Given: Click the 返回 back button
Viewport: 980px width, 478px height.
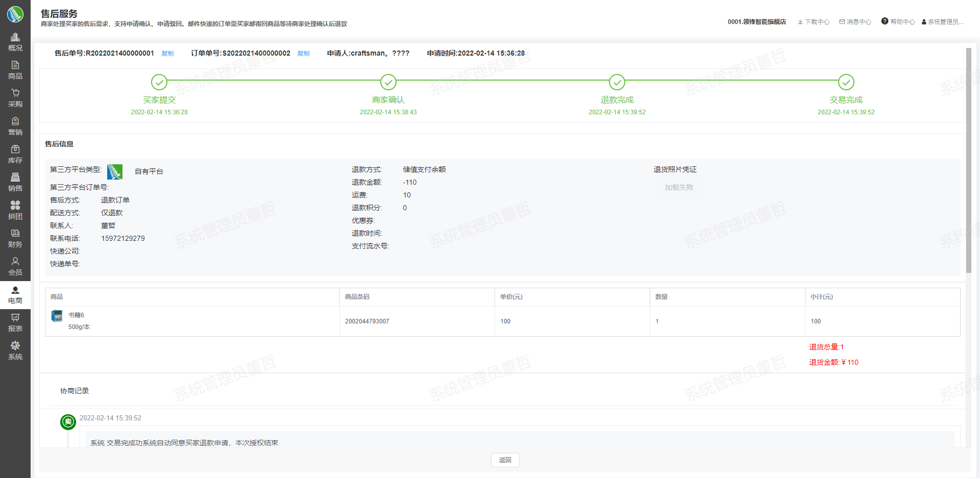Looking at the screenshot, I should pyautogui.click(x=505, y=460).
